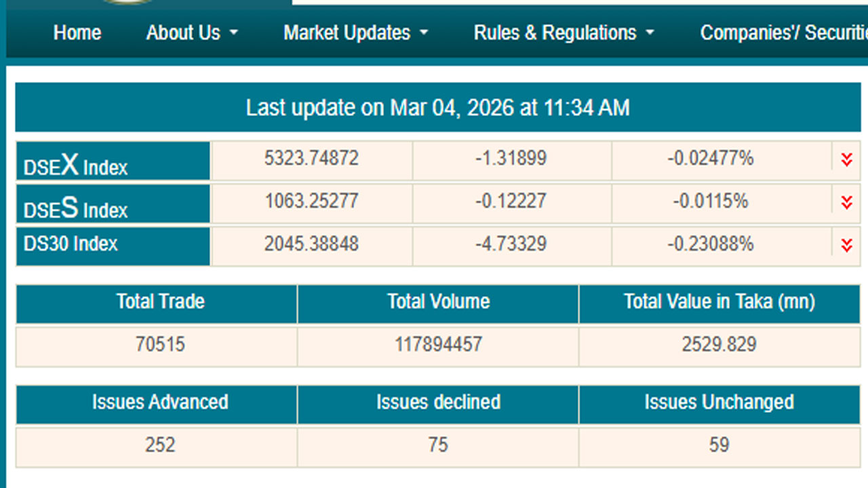
Task: Expand the Rules & Regulations dropdown menu
Action: pyautogui.click(x=564, y=33)
